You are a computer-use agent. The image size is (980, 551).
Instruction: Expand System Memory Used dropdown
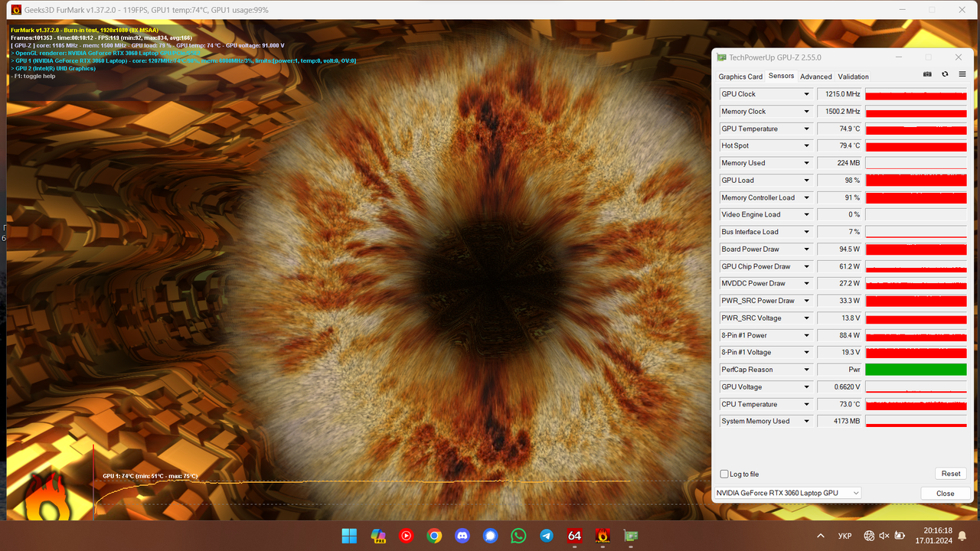806,422
